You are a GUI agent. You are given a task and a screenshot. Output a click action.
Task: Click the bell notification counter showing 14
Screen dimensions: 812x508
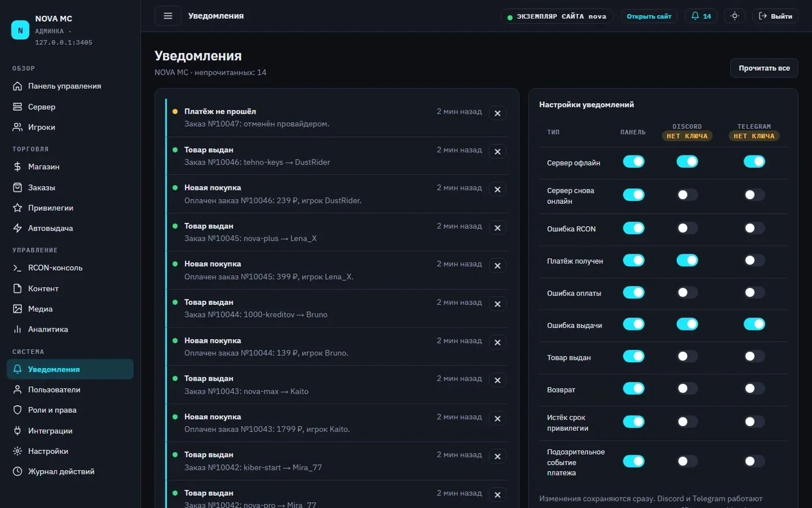tap(701, 16)
